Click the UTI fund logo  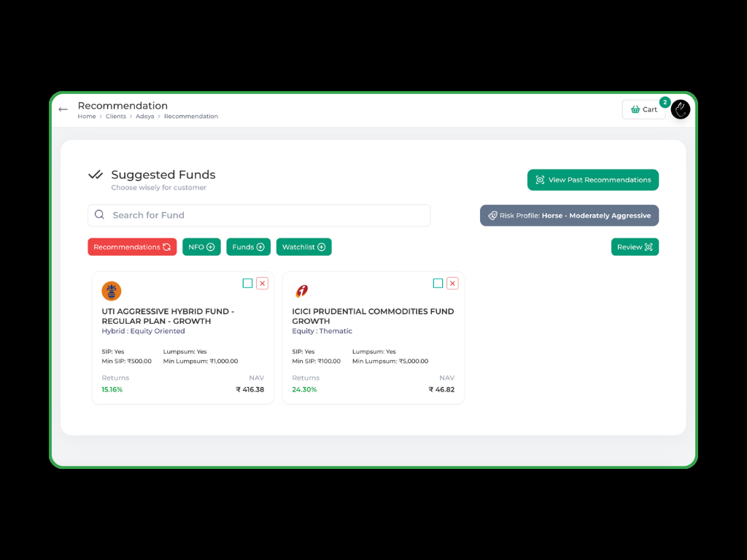coord(112,291)
